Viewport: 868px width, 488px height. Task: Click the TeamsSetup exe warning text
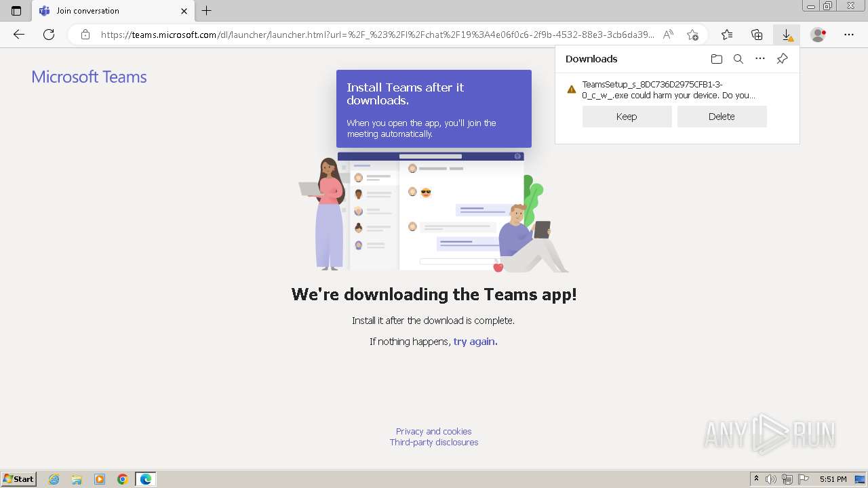coord(669,90)
